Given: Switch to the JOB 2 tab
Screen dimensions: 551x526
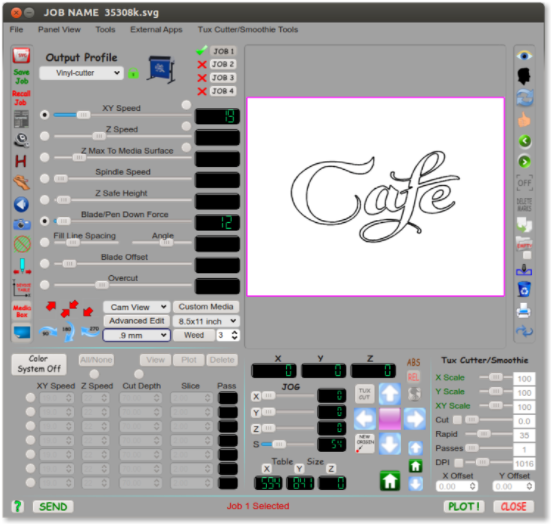Looking at the screenshot, I should tap(223, 64).
